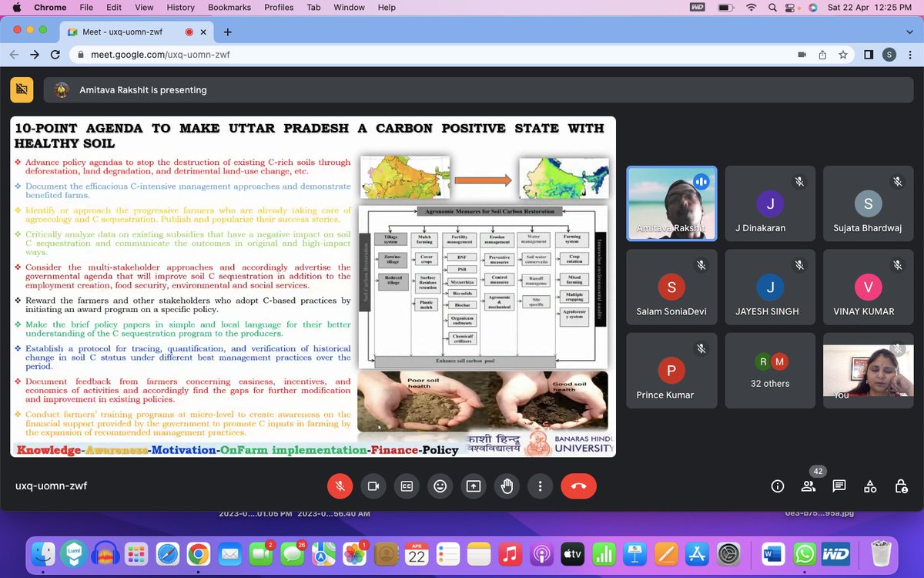Expand the 32 others participants tile
The width and height of the screenshot is (924, 578).
click(770, 371)
